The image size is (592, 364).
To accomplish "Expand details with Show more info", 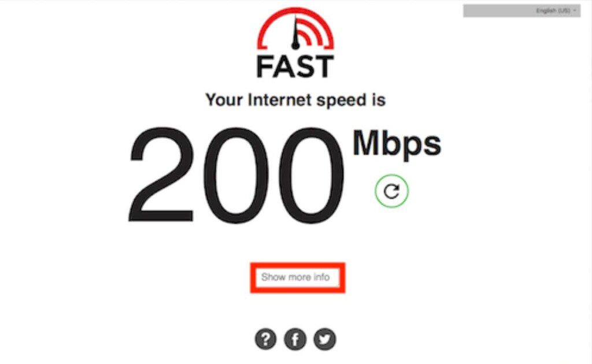I will pyautogui.click(x=295, y=277).
